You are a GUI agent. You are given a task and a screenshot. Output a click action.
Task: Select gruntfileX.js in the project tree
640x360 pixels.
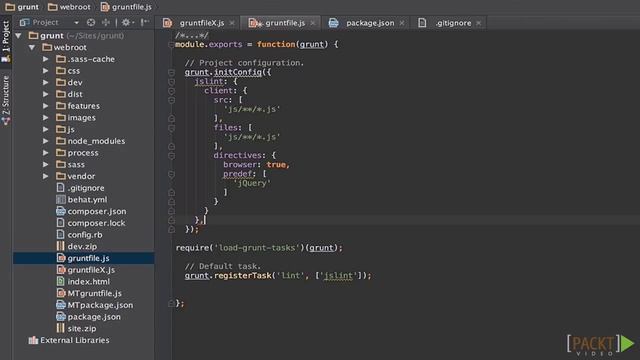pyautogui.click(x=91, y=270)
